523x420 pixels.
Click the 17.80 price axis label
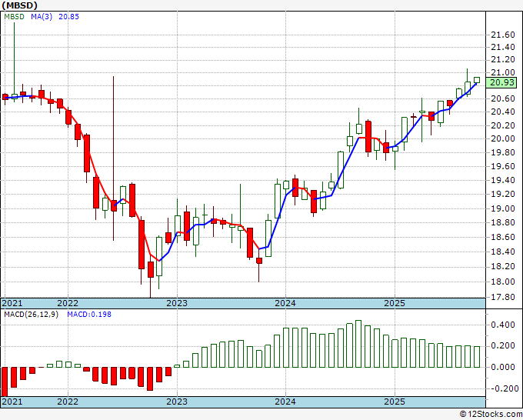[503, 297]
